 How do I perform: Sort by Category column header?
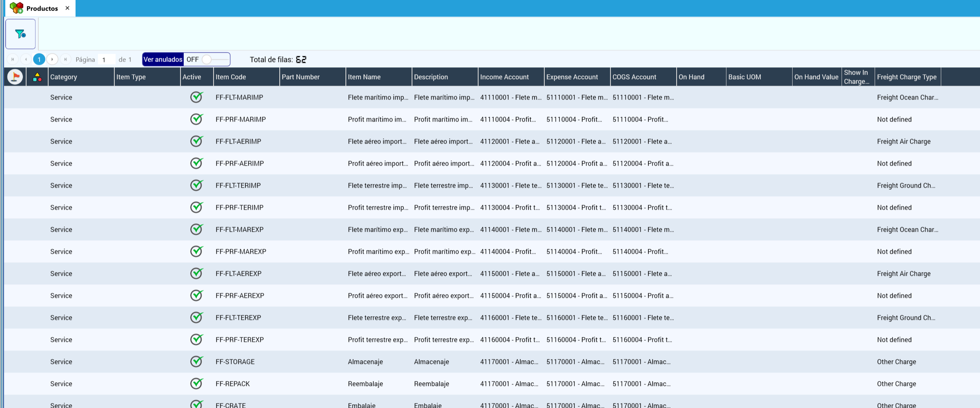tap(81, 77)
